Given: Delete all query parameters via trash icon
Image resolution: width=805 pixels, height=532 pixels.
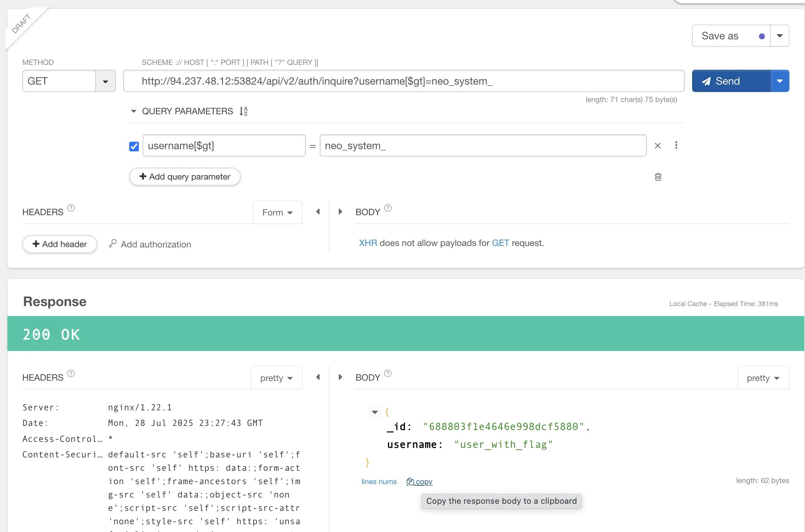Looking at the screenshot, I should (658, 177).
